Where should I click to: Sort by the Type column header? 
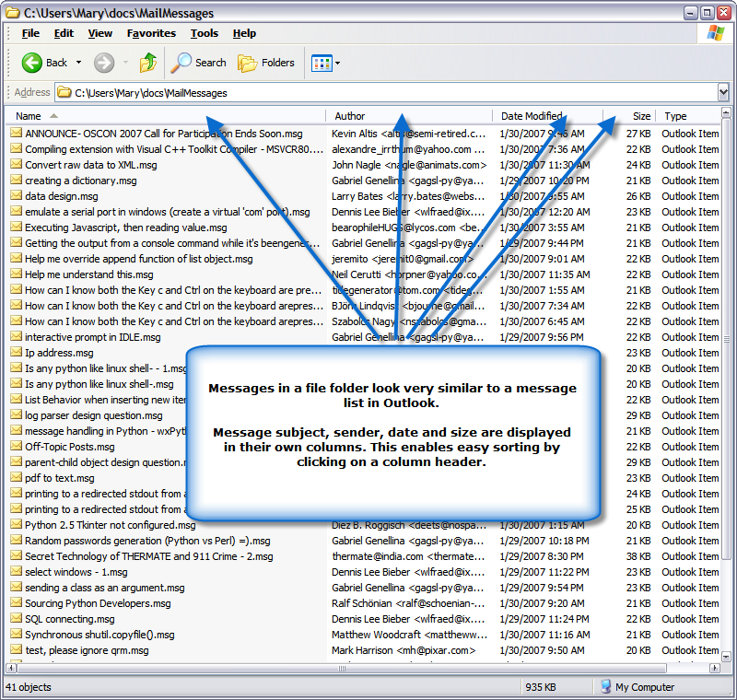pos(689,116)
